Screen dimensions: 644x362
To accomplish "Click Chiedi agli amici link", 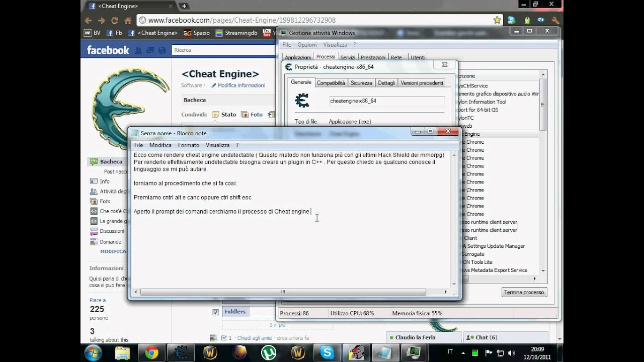I will coord(255,338).
